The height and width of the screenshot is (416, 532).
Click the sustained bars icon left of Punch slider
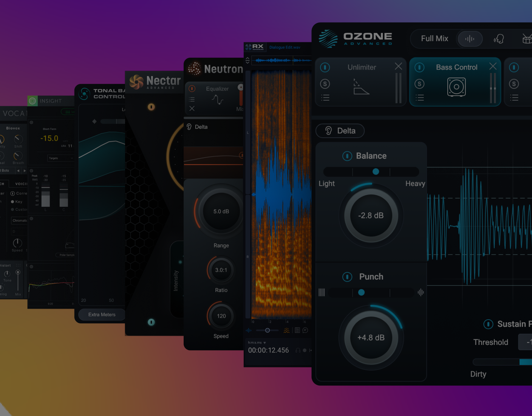point(322,292)
